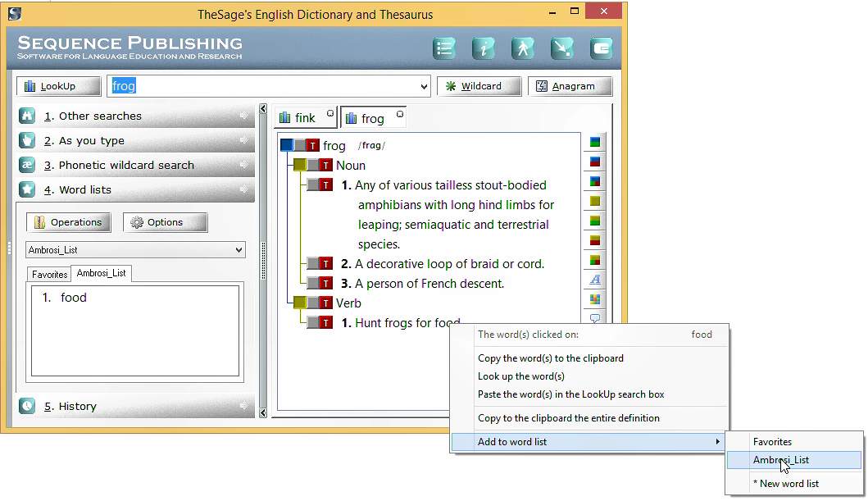This screenshot has height=501, width=868.
Task: Close the 'fink' tab via its circle
Action: coord(330,113)
